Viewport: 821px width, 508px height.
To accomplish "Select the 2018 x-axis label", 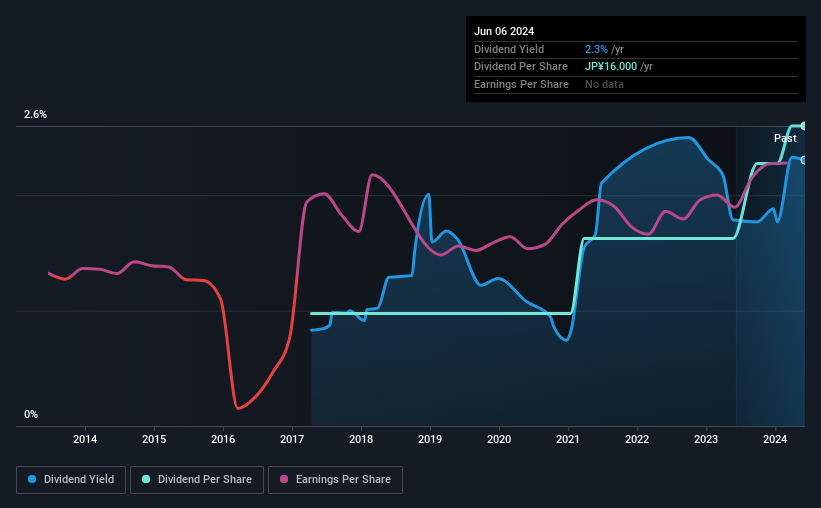I will click(x=361, y=439).
